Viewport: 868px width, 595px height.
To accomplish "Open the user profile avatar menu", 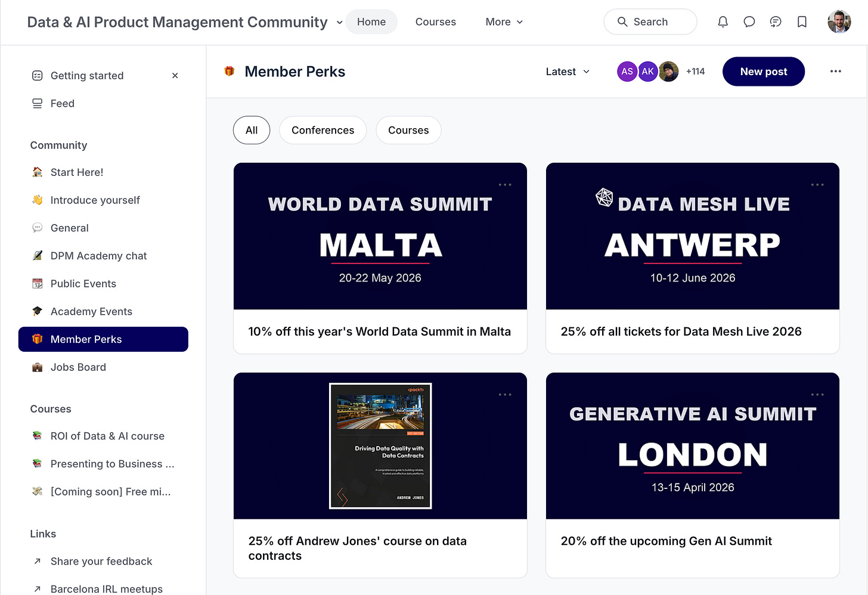I will [839, 22].
